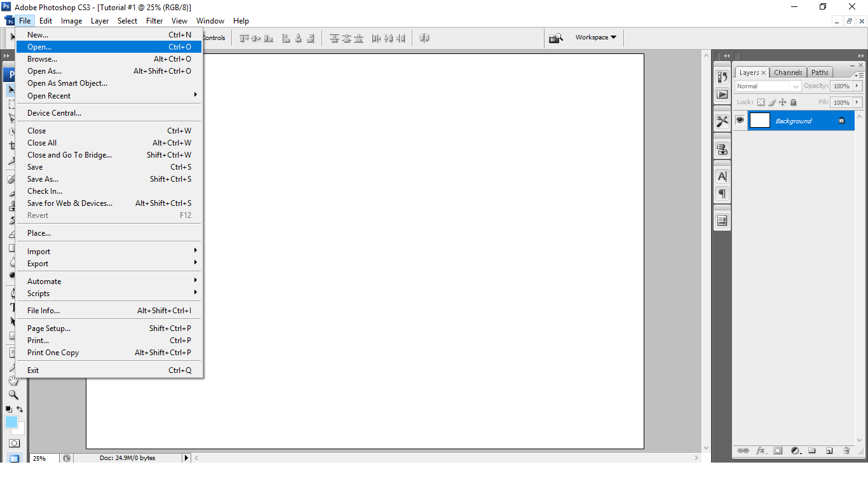Open status bar info arrow menu
This screenshot has height=488, width=868.
tap(186, 457)
